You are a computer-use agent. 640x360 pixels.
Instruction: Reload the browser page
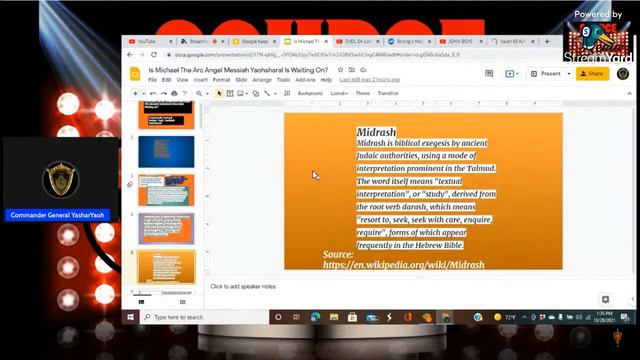tap(154, 55)
